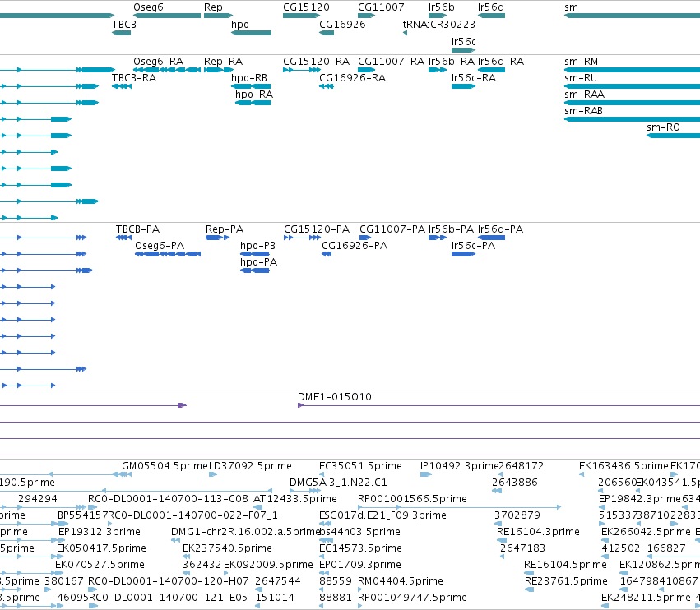The height and width of the screenshot is (610, 700).
Task: Select the DME1-015010 feature label
Action: (x=335, y=397)
